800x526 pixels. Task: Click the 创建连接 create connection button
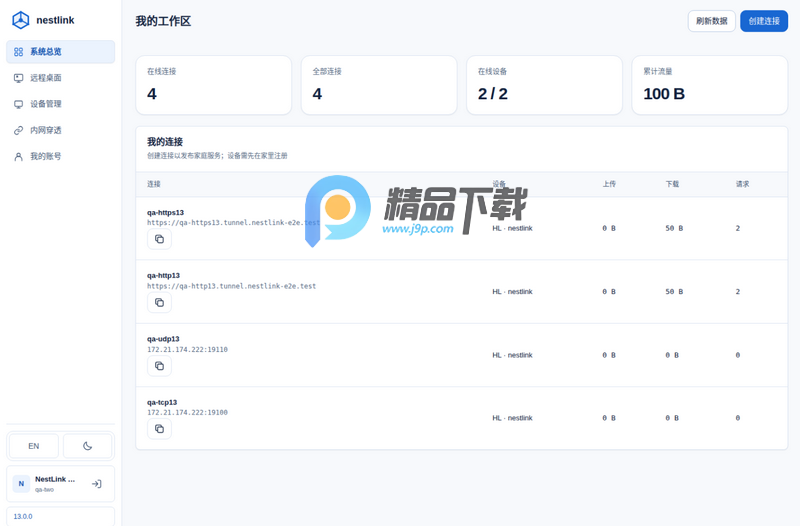[764, 21]
